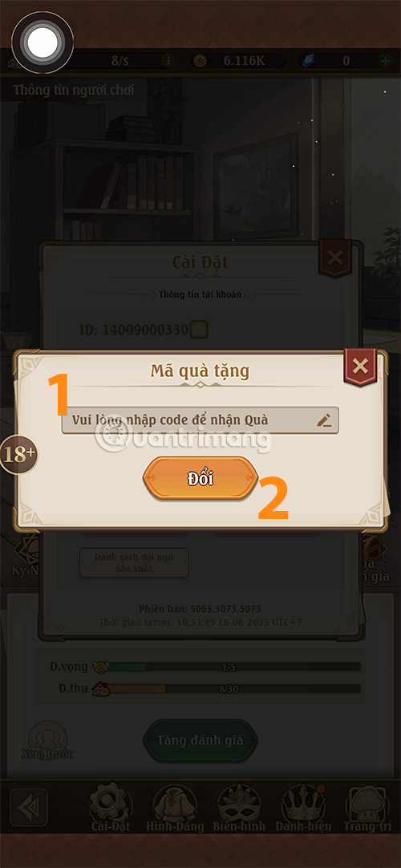This screenshot has width=401, height=868.
Task: Close the Cài Đặt settings window
Action: point(335,258)
